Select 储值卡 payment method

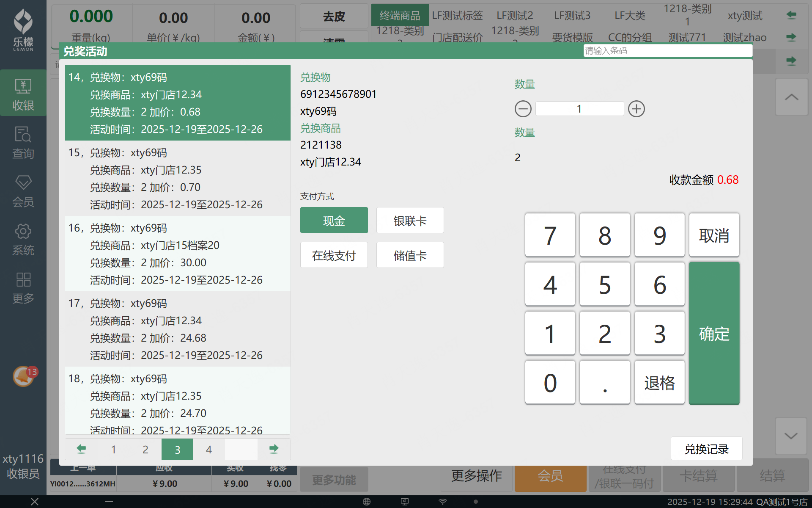click(x=410, y=255)
